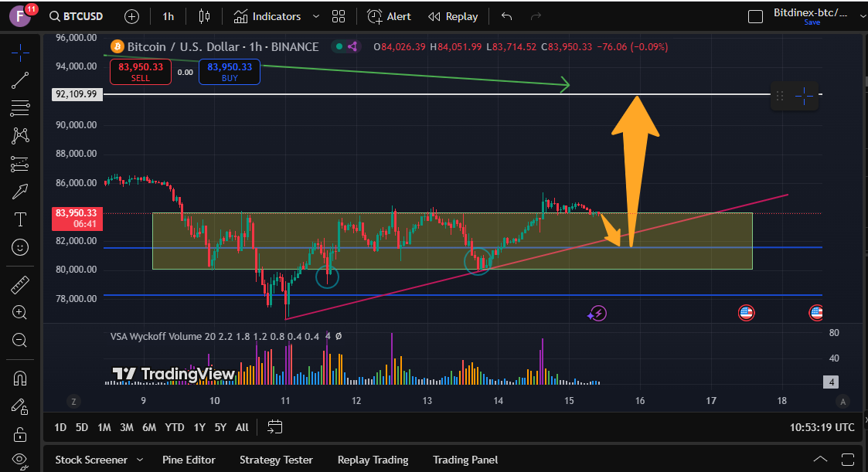Add a symbol to compare with plus icon
Viewport: 868px width, 472px height.
click(131, 16)
